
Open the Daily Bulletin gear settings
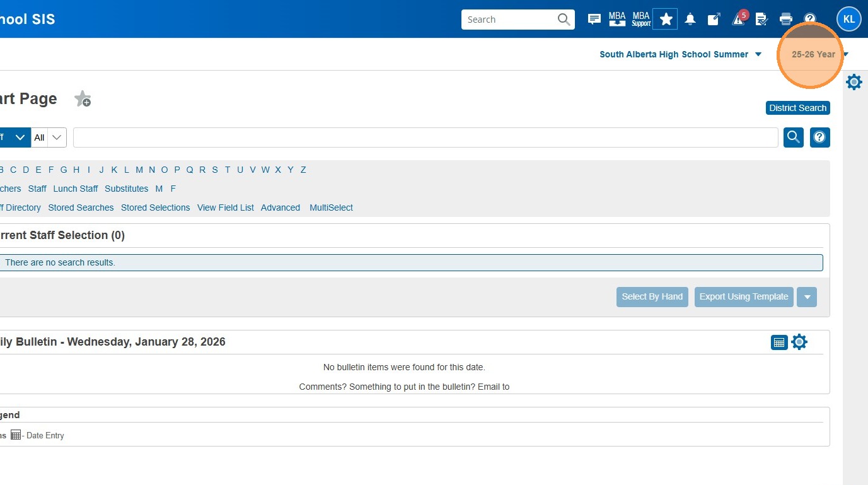pyautogui.click(x=799, y=342)
